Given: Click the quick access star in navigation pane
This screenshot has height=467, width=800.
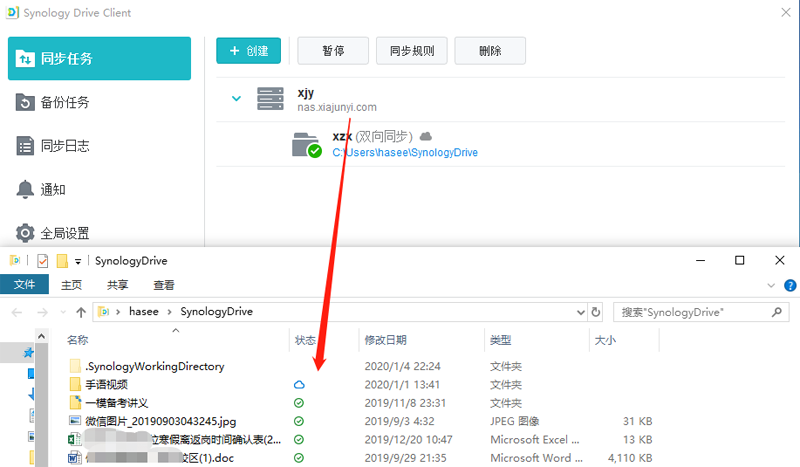Looking at the screenshot, I should (x=29, y=352).
